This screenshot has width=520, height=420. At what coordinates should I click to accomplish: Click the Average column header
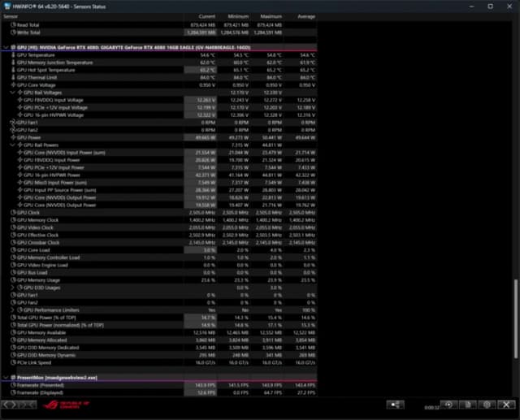[301, 16]
